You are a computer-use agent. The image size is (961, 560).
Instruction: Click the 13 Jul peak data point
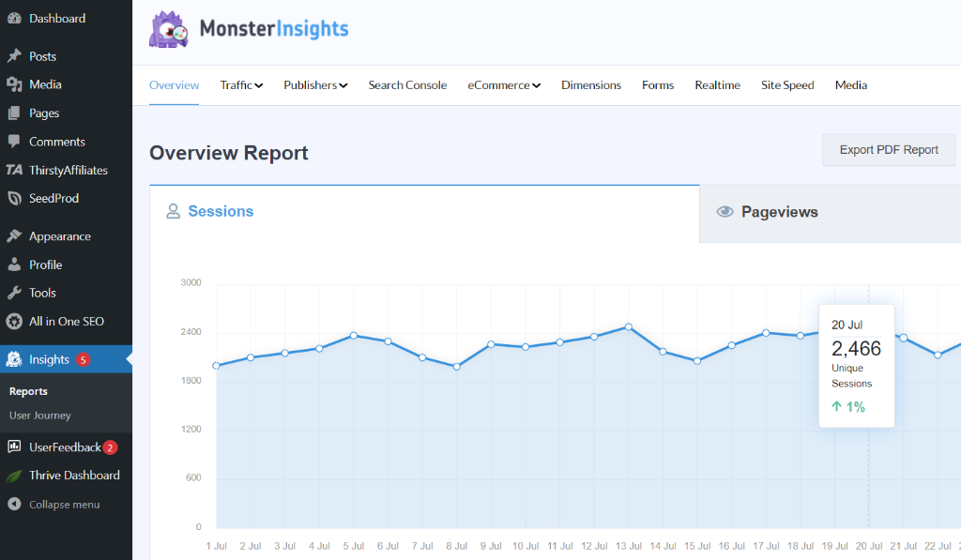tap(628, 327)
